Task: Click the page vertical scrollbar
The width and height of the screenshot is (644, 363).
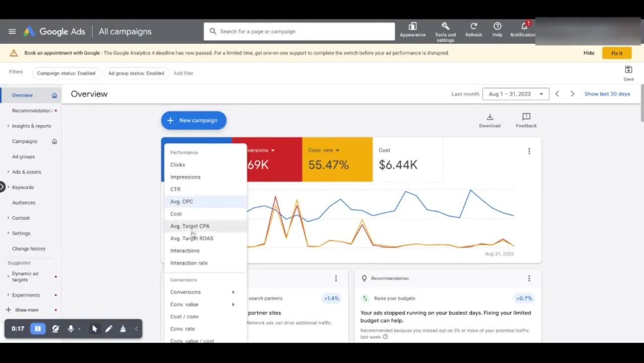Action: pos(642,103)
